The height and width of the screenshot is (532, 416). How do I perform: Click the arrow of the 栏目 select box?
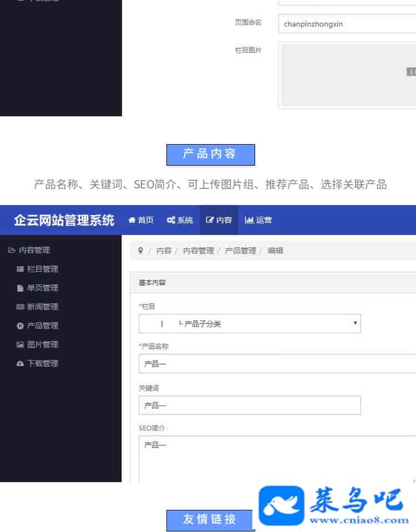[x=355, y=323]
